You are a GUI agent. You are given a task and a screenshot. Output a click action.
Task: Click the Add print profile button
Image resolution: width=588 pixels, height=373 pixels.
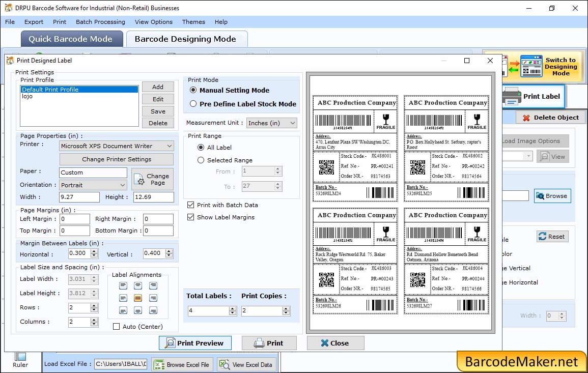[158, 87]
